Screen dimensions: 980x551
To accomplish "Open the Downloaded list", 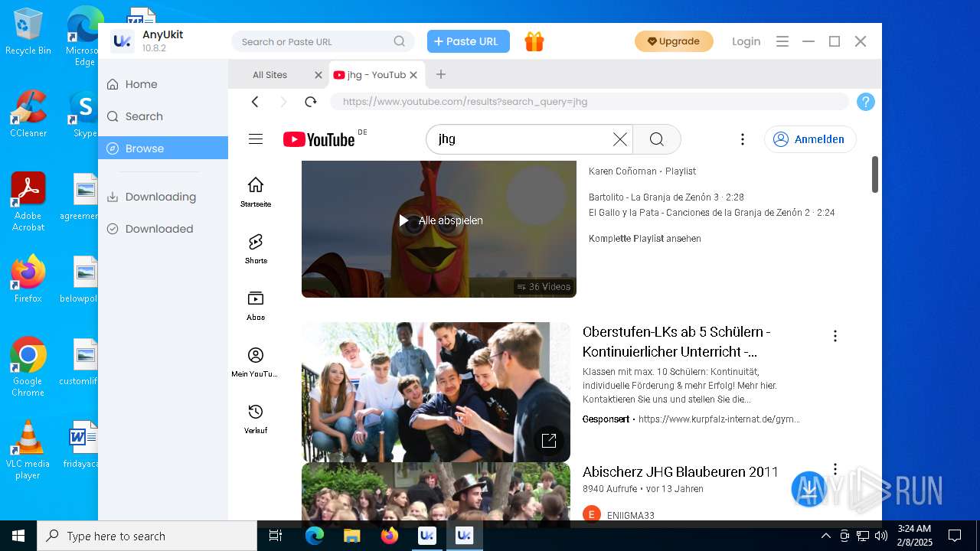I will pyautogui.click(x=163, y=229).
